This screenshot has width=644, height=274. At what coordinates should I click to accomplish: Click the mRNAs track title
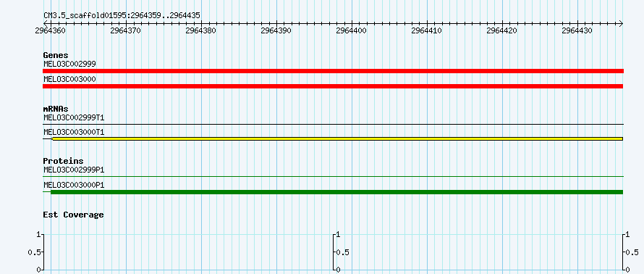pyautogui.click(x=56, y=109)
